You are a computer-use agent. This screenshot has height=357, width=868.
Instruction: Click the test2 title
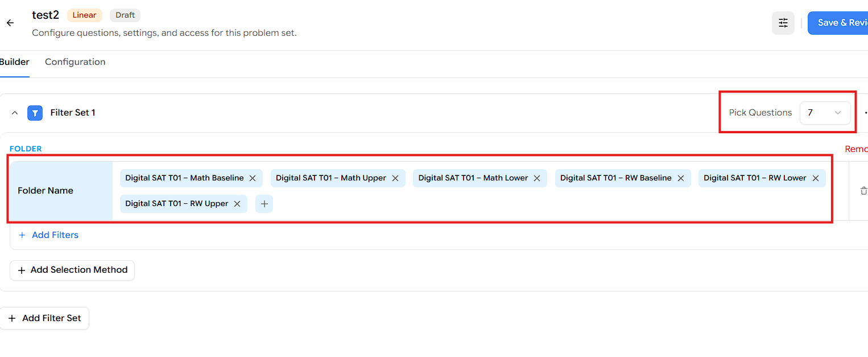pyautogui.click(x=46, y=15)
